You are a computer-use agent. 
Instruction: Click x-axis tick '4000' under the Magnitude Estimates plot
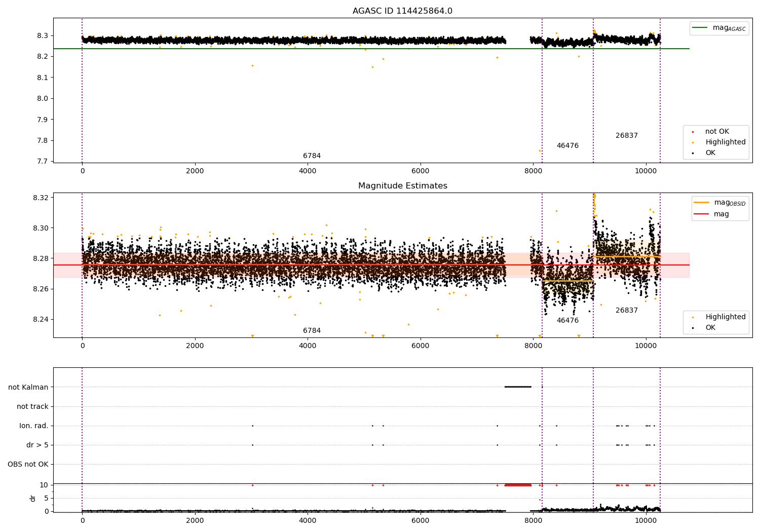tap(308, 346)
